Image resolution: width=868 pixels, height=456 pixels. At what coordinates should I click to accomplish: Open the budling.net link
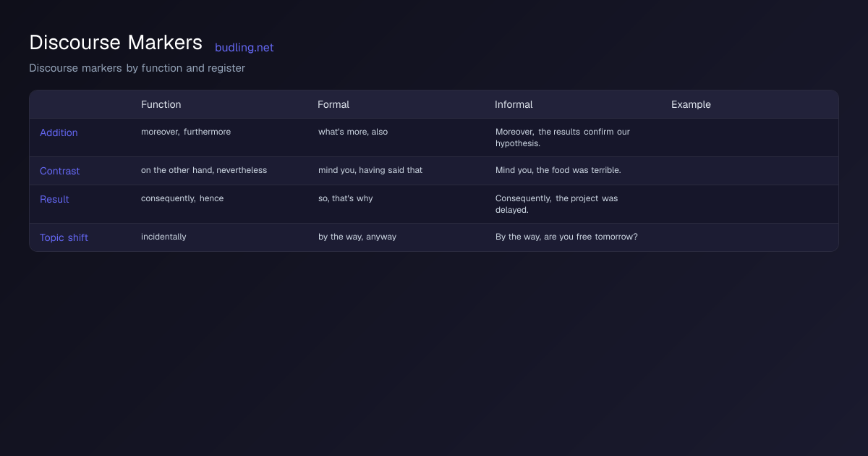tap(244, 48)
